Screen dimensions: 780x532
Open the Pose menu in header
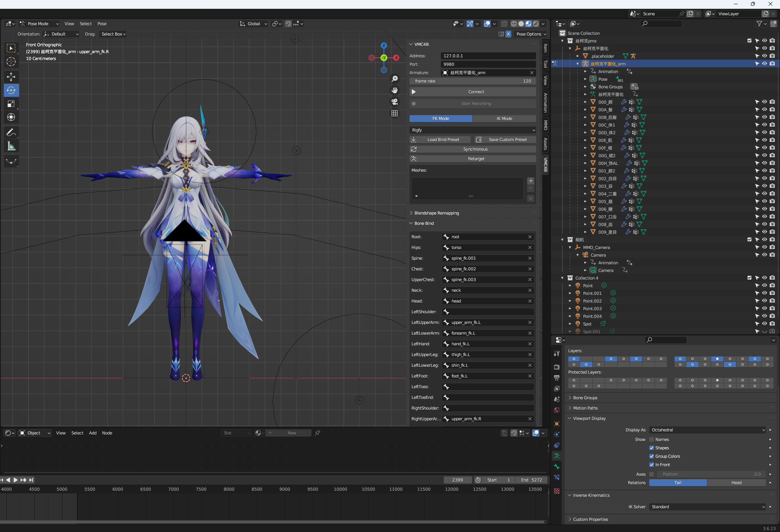tap(102, 24)
